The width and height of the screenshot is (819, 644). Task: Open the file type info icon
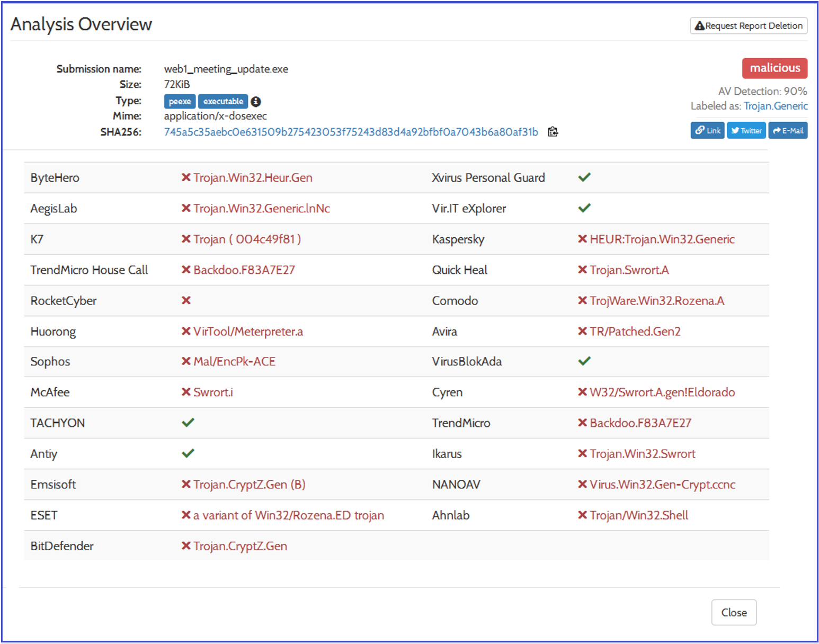[x=256, y=102]
